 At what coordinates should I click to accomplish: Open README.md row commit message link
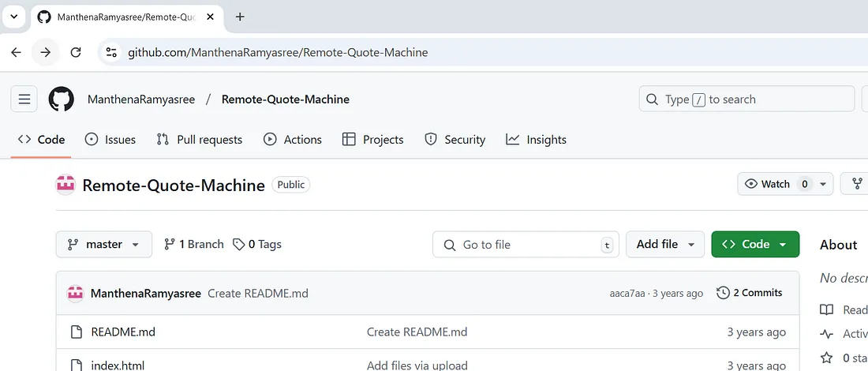click(417, 332)
